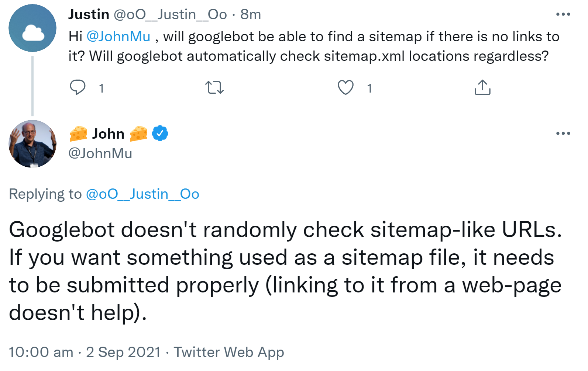Open John's display name profile link
Image resolution: width=588 pixels, height=371 pixels.
[108, 134]
